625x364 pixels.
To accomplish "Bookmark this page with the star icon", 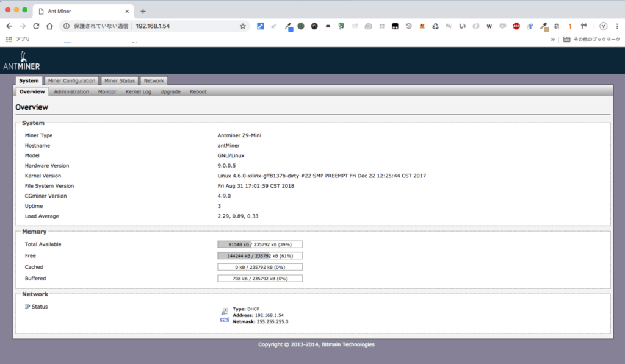I will (242, 26).
